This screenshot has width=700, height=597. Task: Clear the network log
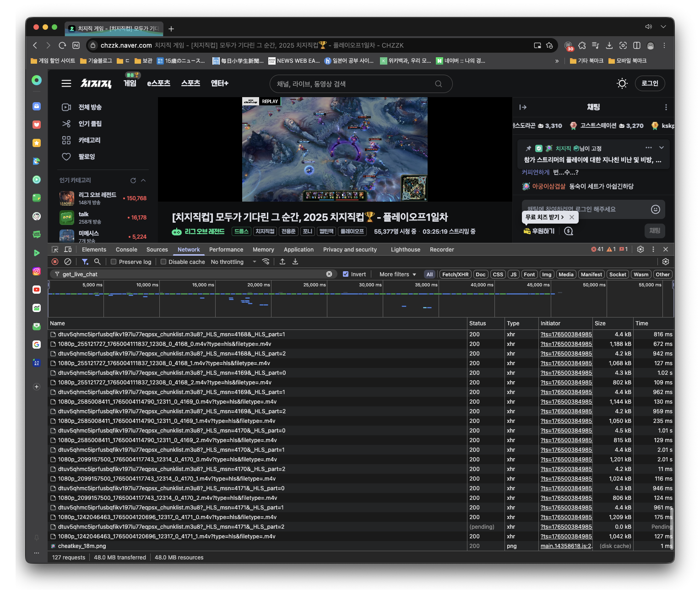pyautogui.click(x=68, y=262)
